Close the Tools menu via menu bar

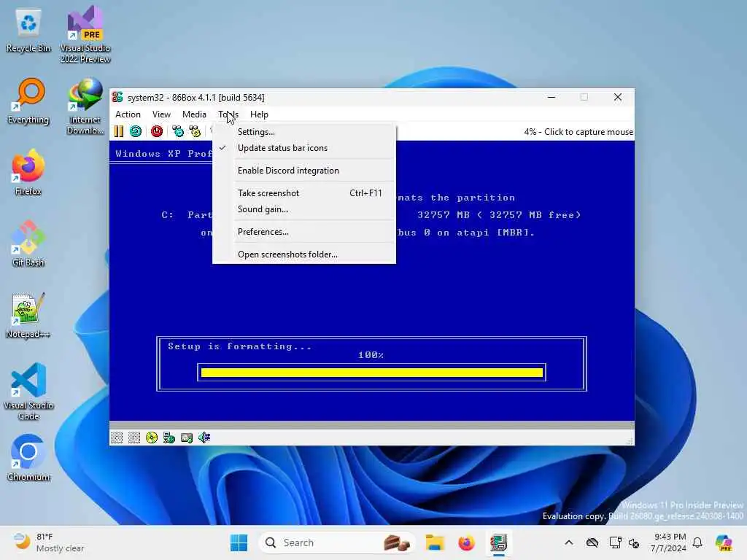pos(228,114)
